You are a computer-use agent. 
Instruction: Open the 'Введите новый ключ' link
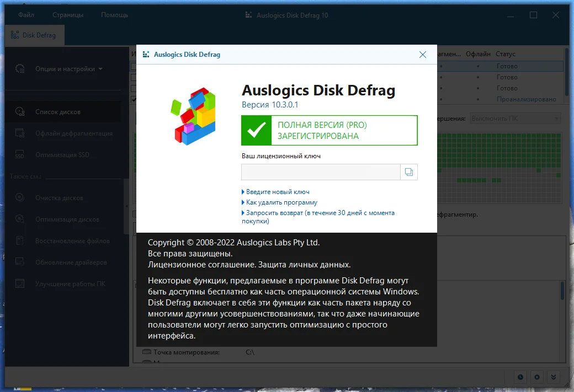[278, 192]
